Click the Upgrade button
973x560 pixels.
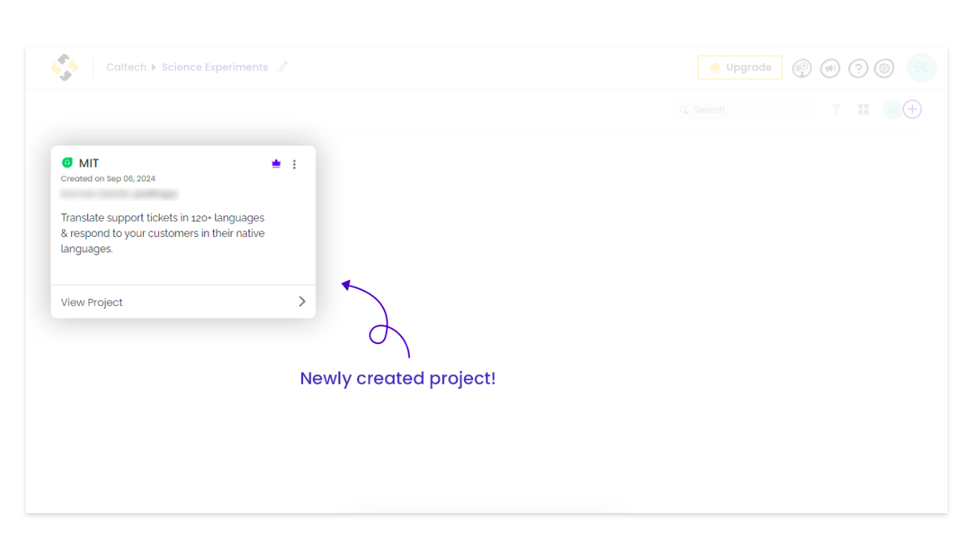[x=740, y=68]
